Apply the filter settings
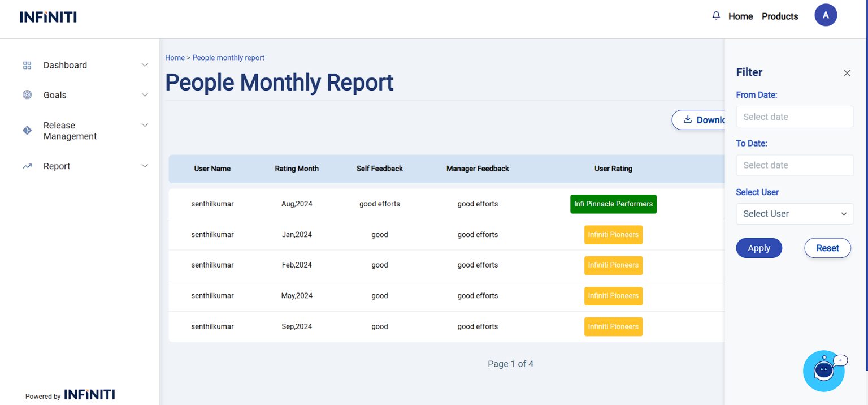The height and width of the screenshot is (405, 868). tap(758, 248)
